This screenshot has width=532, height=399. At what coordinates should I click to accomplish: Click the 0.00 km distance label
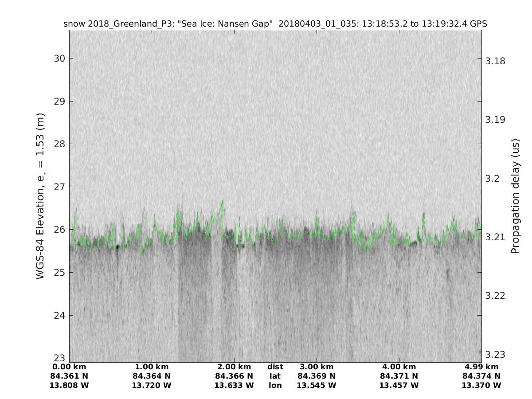pos(69,367)
